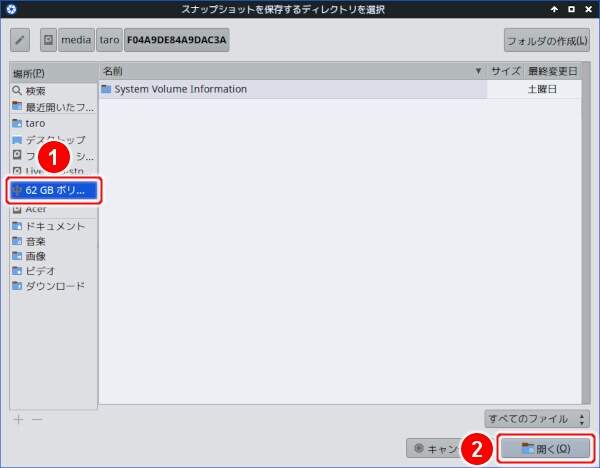The image size is (600, 468).
Task: Open the Downloads (ダウンロード) bookmark
Action: click(x=55, y=286)
